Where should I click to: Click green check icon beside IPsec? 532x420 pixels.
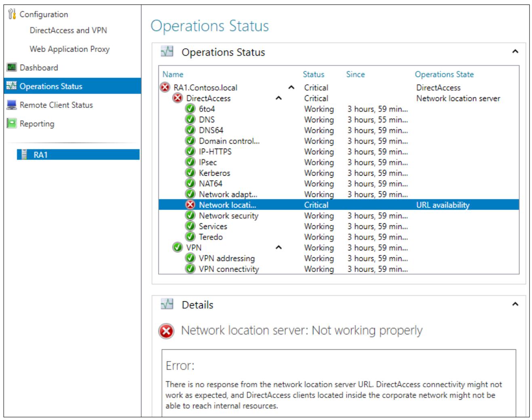(190, 162)
